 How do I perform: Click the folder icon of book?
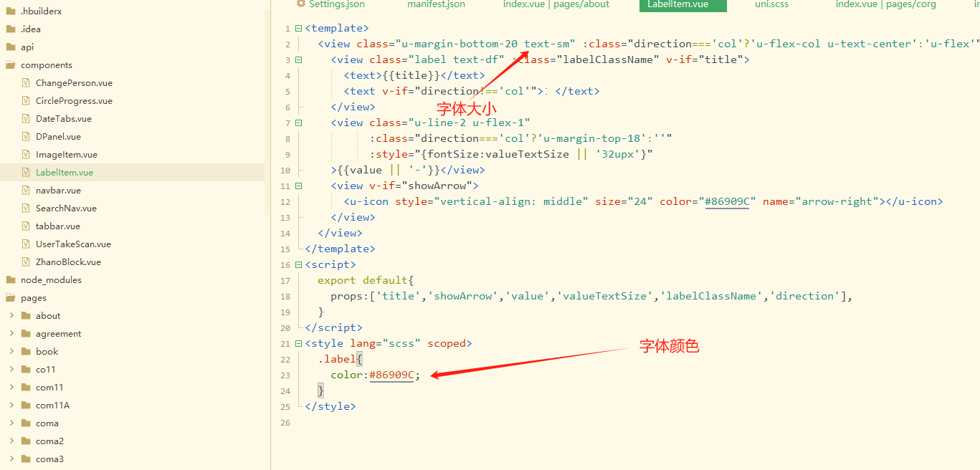[x=26, y=351]
